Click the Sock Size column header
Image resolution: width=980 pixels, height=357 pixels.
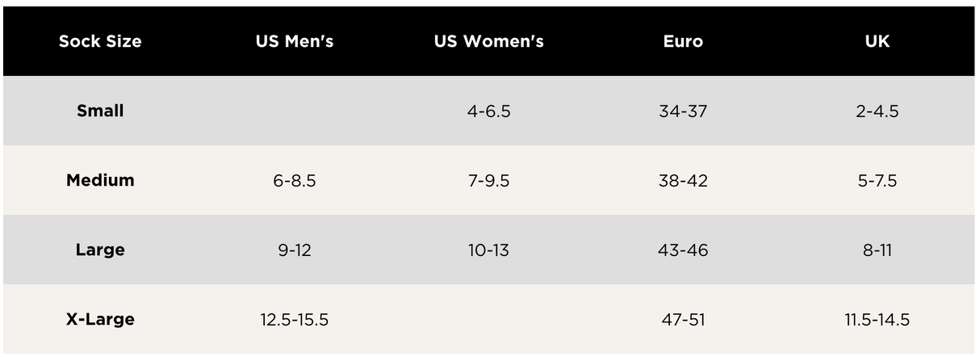coord(100,42)
